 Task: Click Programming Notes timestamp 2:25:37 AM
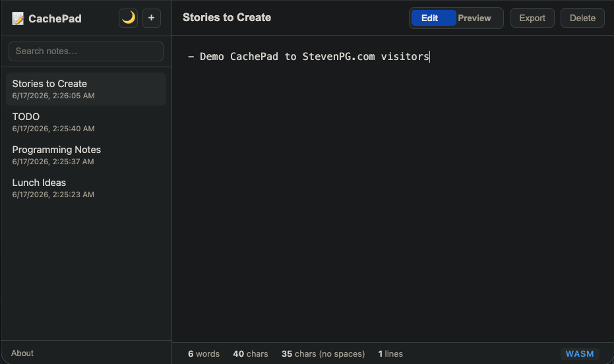53,162
